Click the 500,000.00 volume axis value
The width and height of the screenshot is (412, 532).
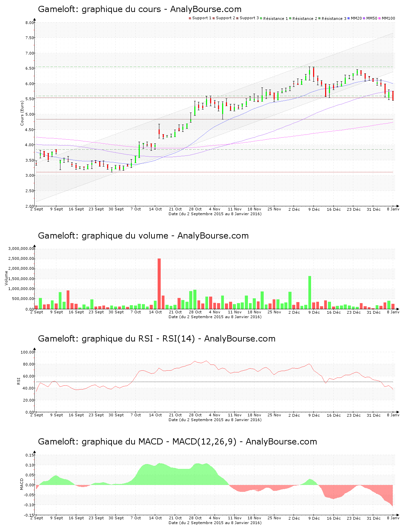(x=23, y=299)
